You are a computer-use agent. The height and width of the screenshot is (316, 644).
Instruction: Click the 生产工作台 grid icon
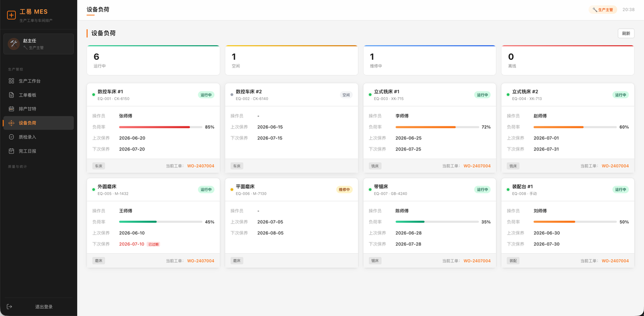pyautogui.click(x=12, y=81)
